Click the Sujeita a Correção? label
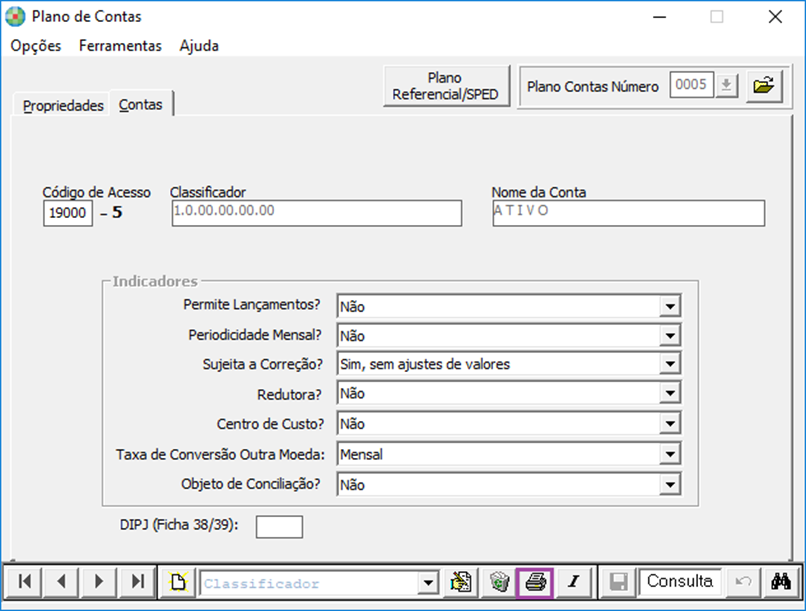The image size is (806, 611). point(263,364)
